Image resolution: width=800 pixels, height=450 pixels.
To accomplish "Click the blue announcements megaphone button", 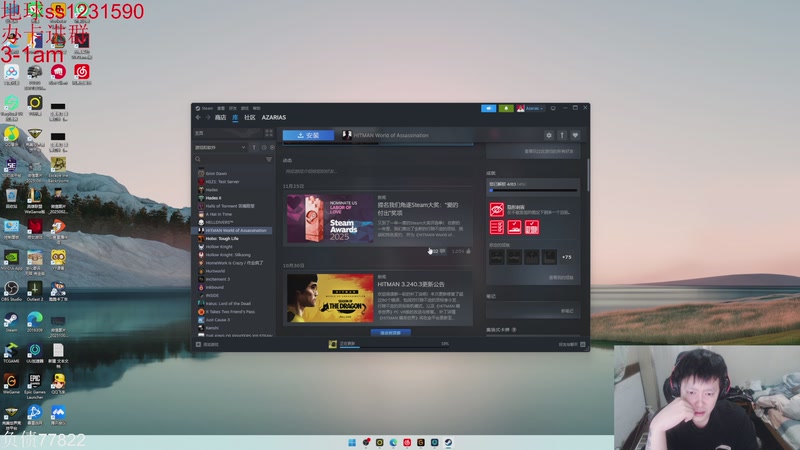I will [x=488, y=108].
